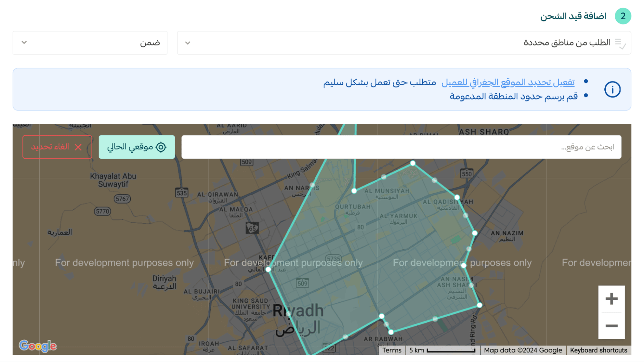Click the red X icon on cancel selection

[x=78, y=147]
